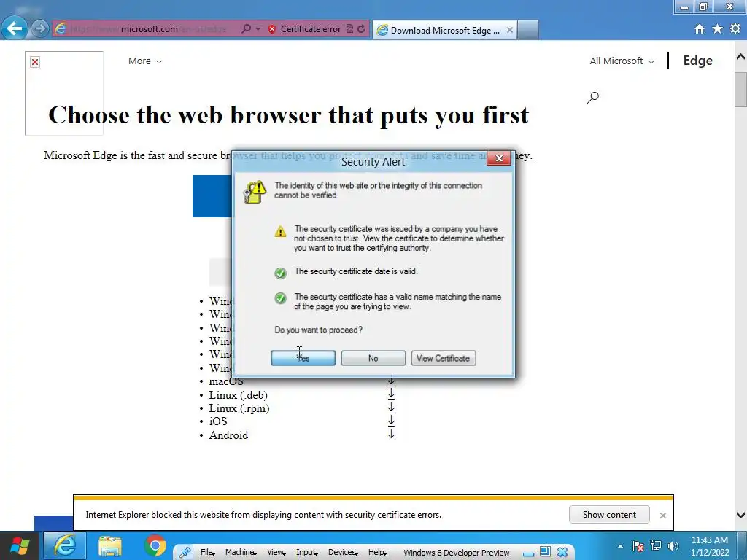Click the download arrow for Linux (.deb)
The height and width of the screenshot is (560, 747).
pyautogui.click(x=391, y=394)
